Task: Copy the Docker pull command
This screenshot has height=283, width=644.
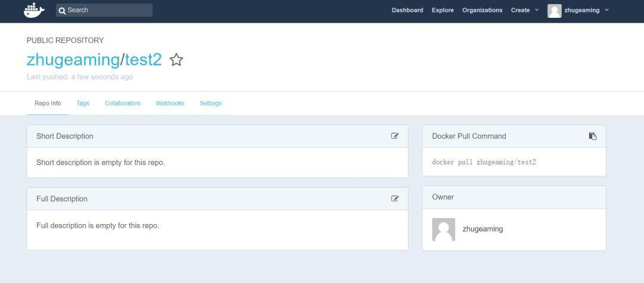Action: [593, 136]
